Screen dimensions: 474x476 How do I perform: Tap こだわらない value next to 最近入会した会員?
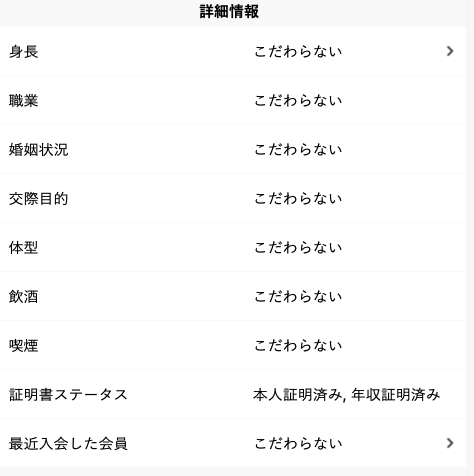(x=298, y=444)
